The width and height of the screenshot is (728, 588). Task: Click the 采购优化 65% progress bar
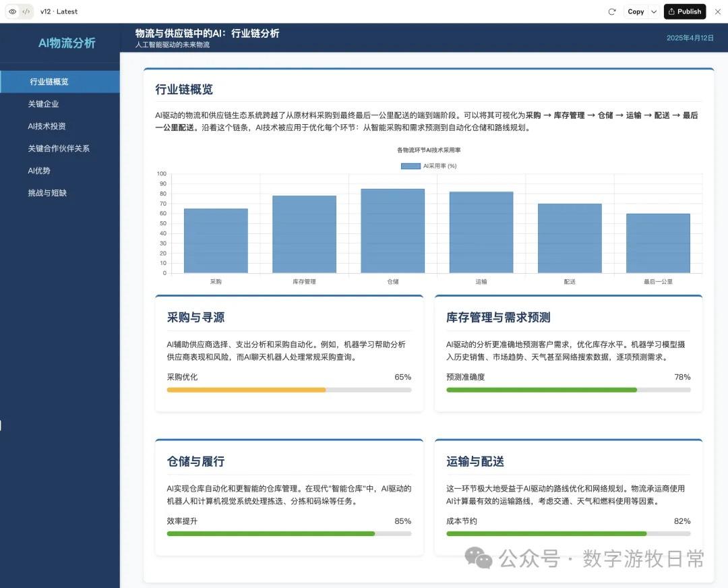tap(289, 390)
